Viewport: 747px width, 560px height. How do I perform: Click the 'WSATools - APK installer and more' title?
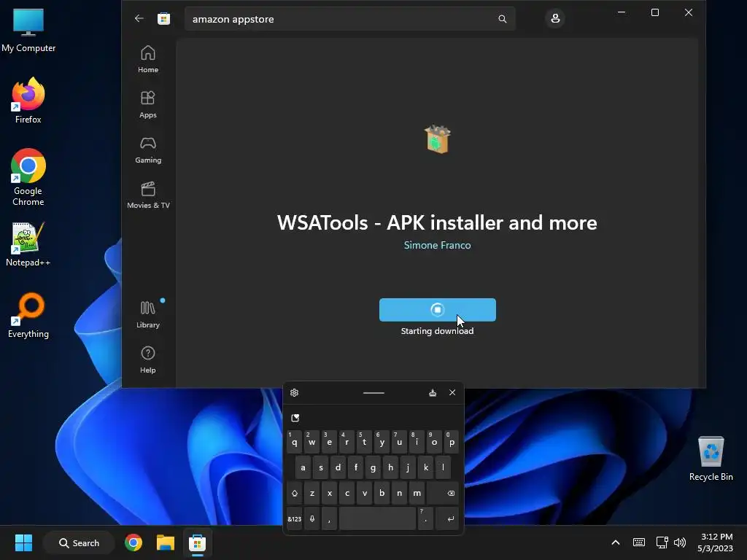point(438,222)
